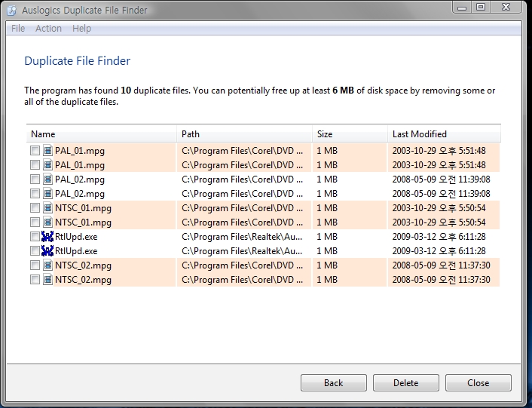The image size is (532, 408).
Task: Sort by the Name column header
Action: pyautogui.click(x=102, y=134)
